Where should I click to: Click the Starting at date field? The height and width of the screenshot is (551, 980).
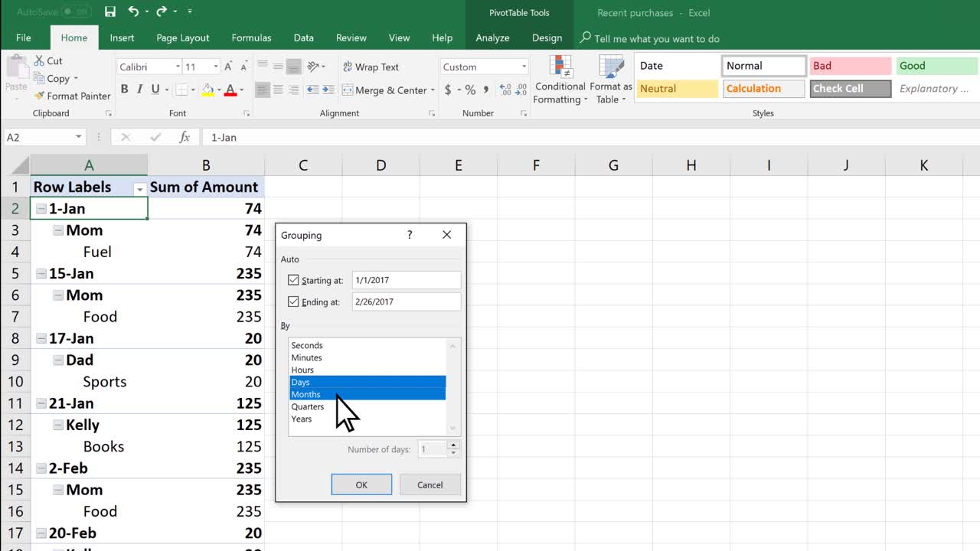(x=407, y=280)
